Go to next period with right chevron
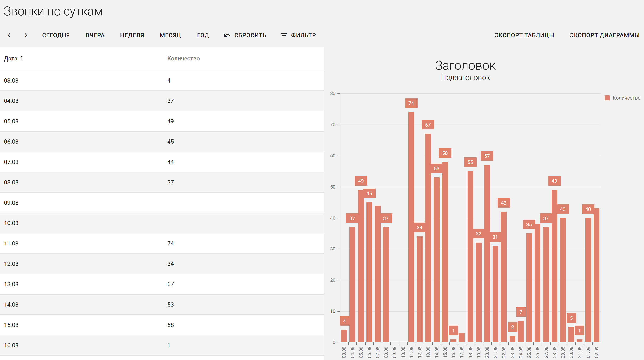644x360 pixels. click(x=26, y=35)
